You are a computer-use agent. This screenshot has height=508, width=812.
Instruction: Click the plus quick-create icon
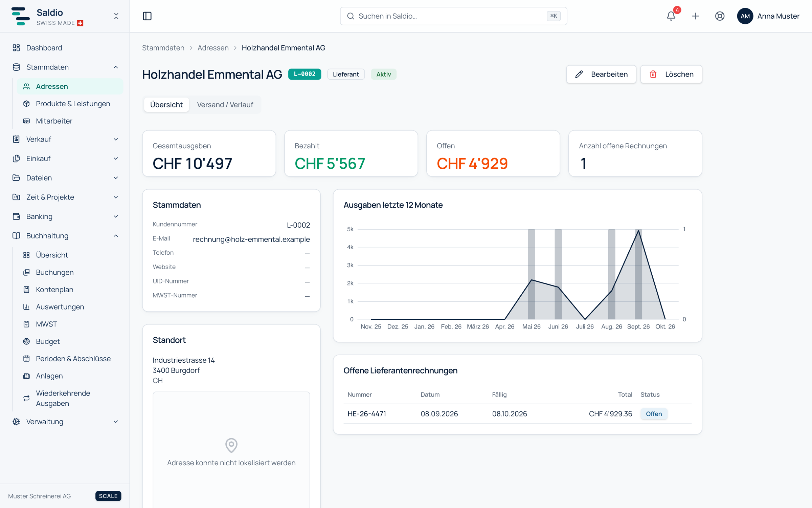[695, 16]
